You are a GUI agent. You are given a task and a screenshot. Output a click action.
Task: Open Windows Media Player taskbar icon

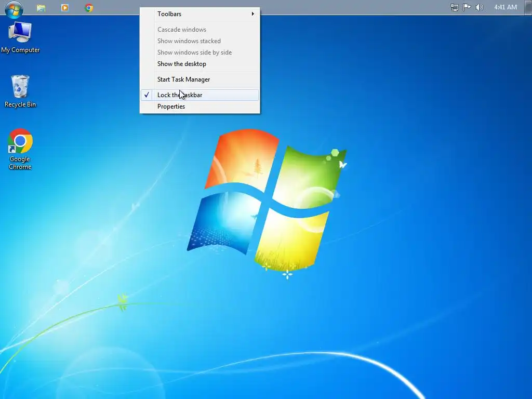[x=65, y=7]
